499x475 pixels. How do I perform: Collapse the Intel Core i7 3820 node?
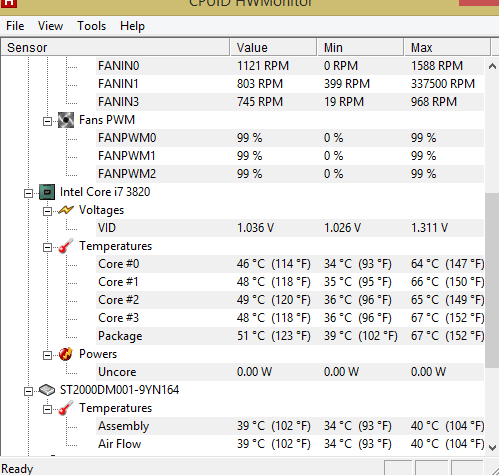click(29, 193)
